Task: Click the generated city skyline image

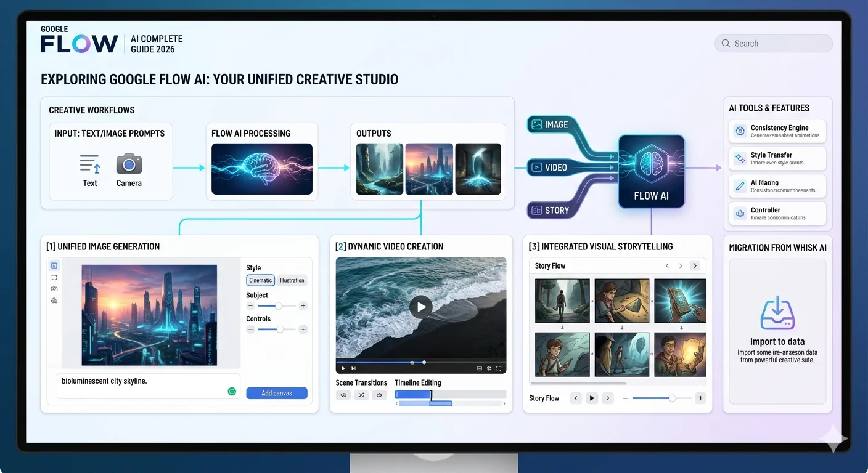Action: [149, 315]
